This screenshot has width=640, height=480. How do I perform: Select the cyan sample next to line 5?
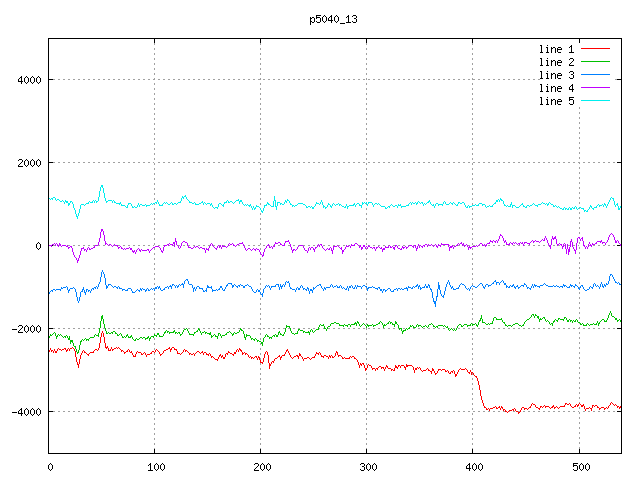click(595, 101)
